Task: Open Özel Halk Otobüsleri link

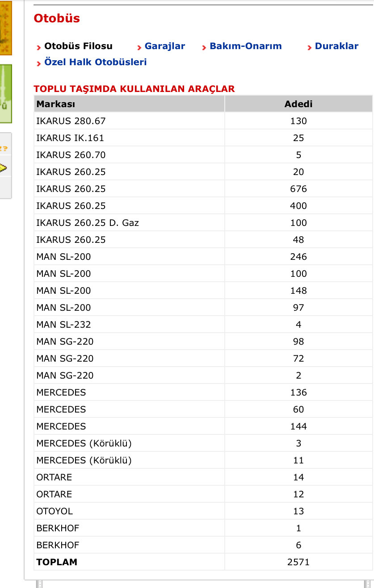Action: tap(95, 62)
